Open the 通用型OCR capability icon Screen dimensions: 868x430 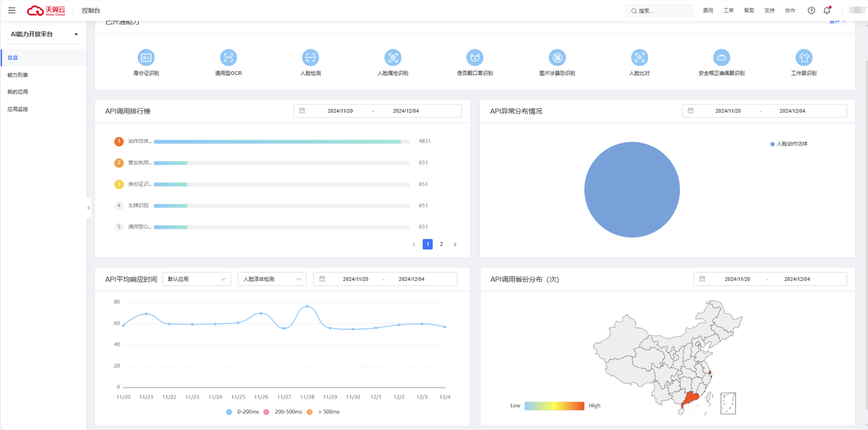pos(229,57)
